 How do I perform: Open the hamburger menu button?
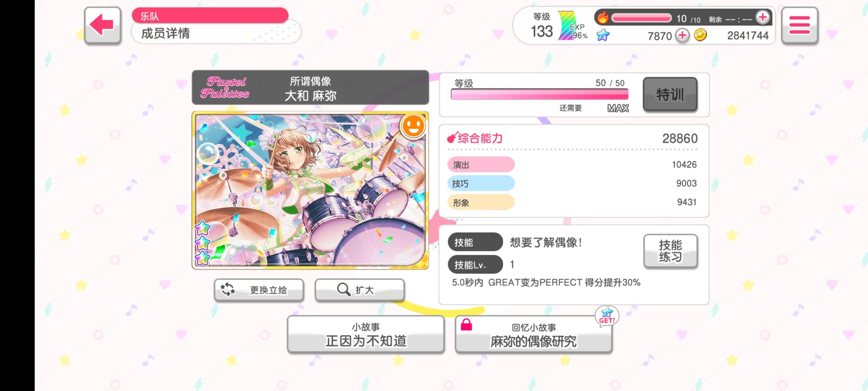(799, 25)
